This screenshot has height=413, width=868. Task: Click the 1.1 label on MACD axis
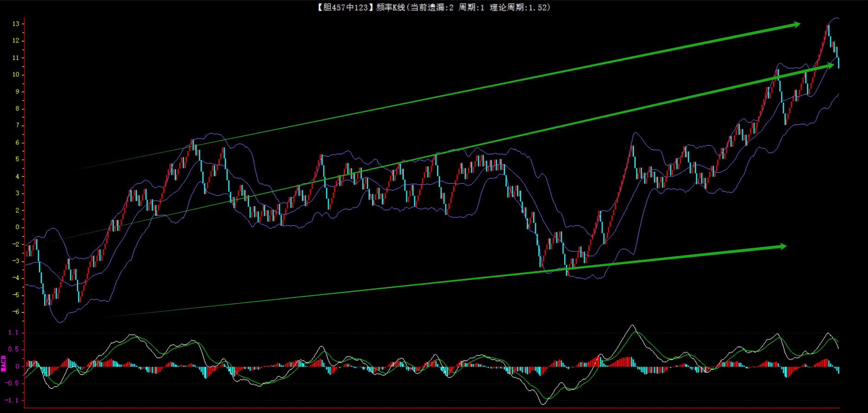point(14,332)
